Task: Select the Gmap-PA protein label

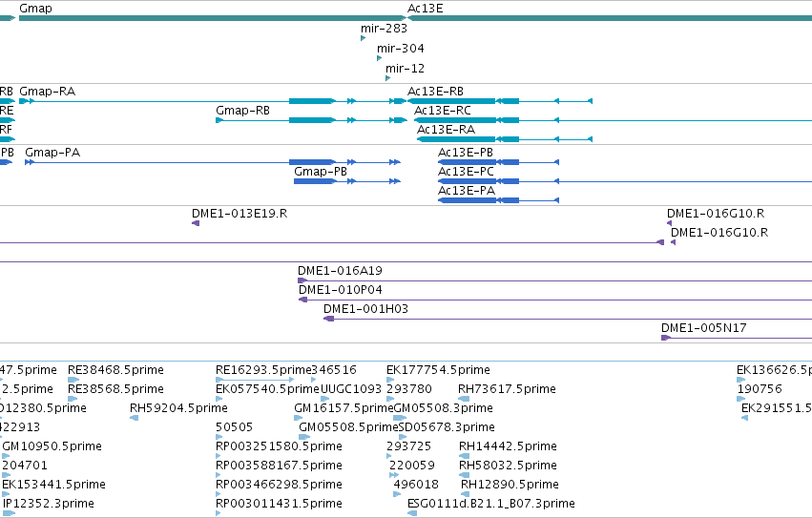Action: pyautogui.click(x=52, y=153)
